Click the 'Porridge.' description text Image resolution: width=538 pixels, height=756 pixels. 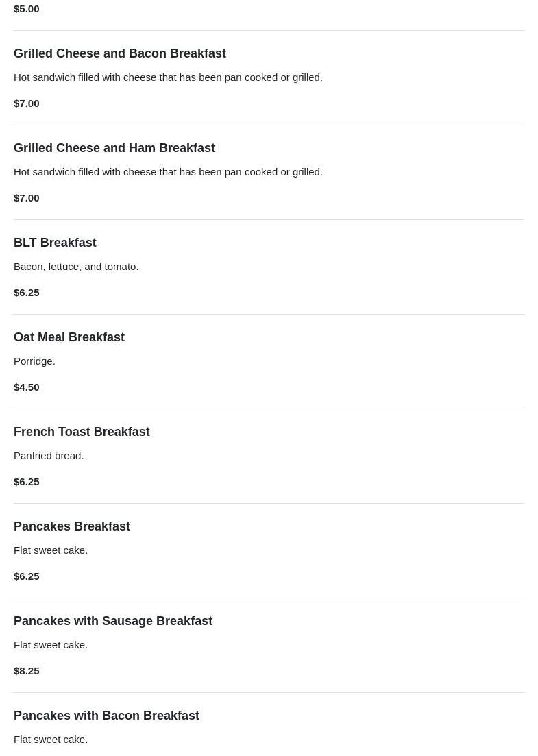coord(34,361)
